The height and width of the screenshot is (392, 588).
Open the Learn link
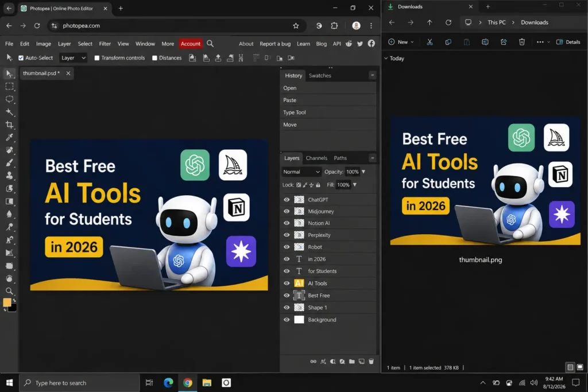click(x=303, y=44)
